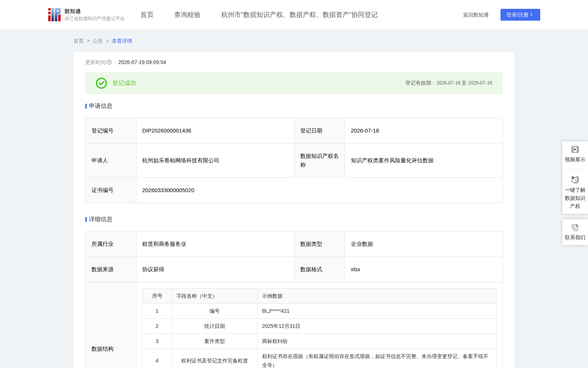Select the 登记编号 row label
The width and height of the screenshot is (588, 368).
[x=103, y=131]
